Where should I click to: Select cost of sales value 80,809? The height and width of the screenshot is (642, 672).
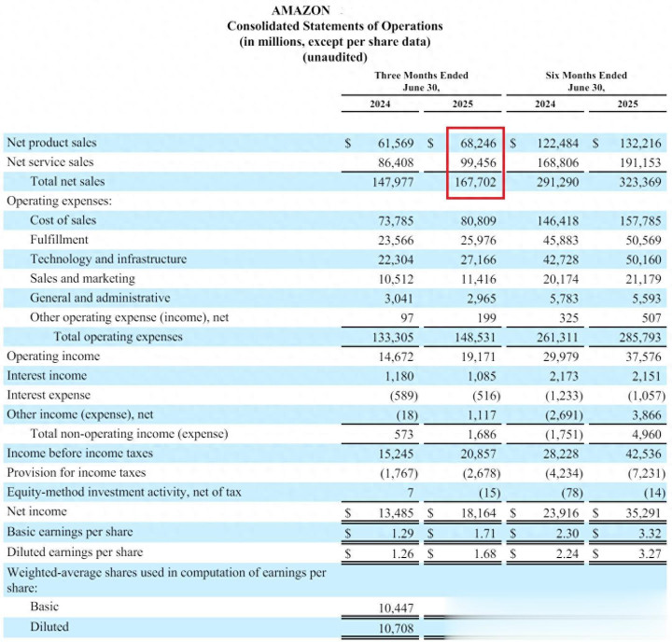(x=478, y=221)
